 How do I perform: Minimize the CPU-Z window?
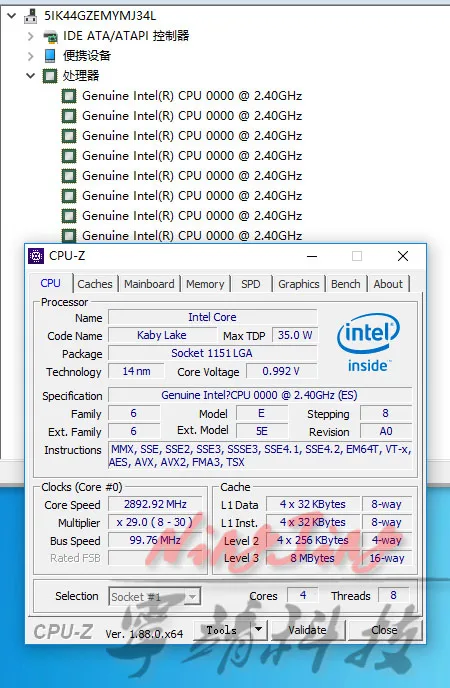coord(312,256)
